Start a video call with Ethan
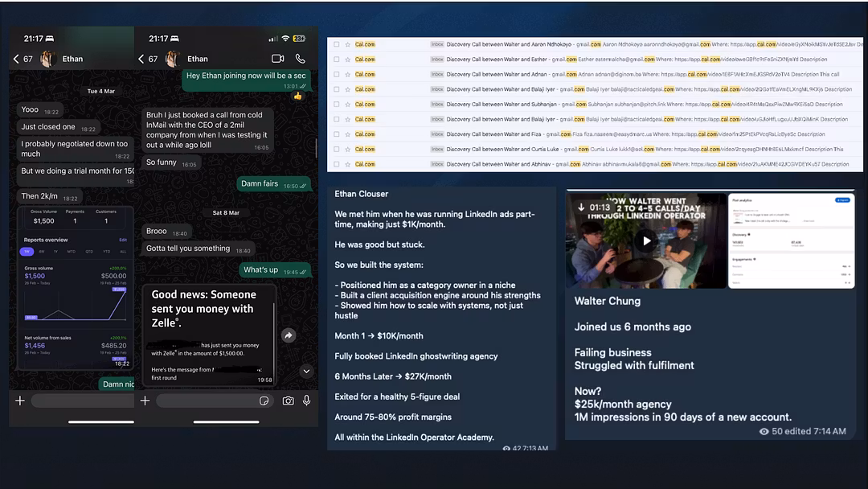Image resolution: width=868 pixels, height=489 pixels. (278, 59)
